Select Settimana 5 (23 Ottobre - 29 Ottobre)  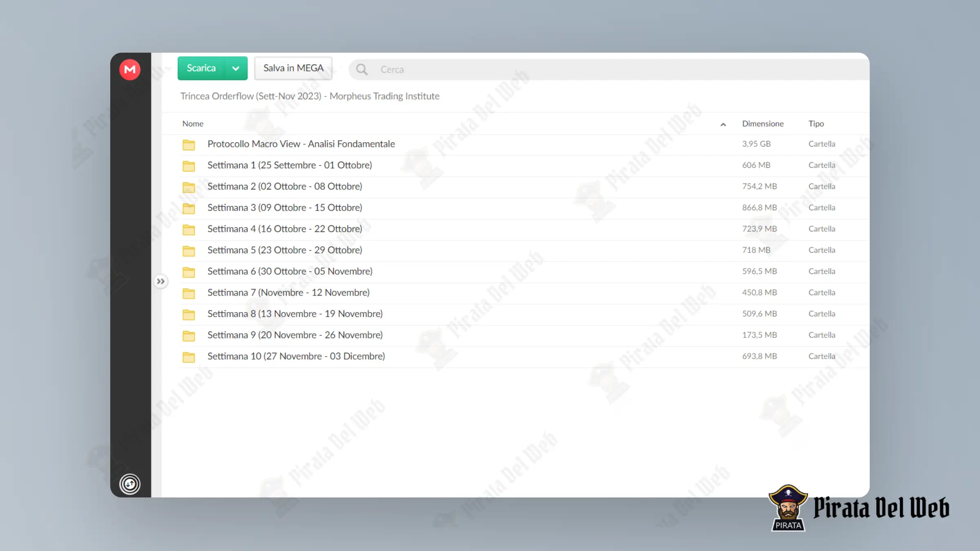[285, 250]
